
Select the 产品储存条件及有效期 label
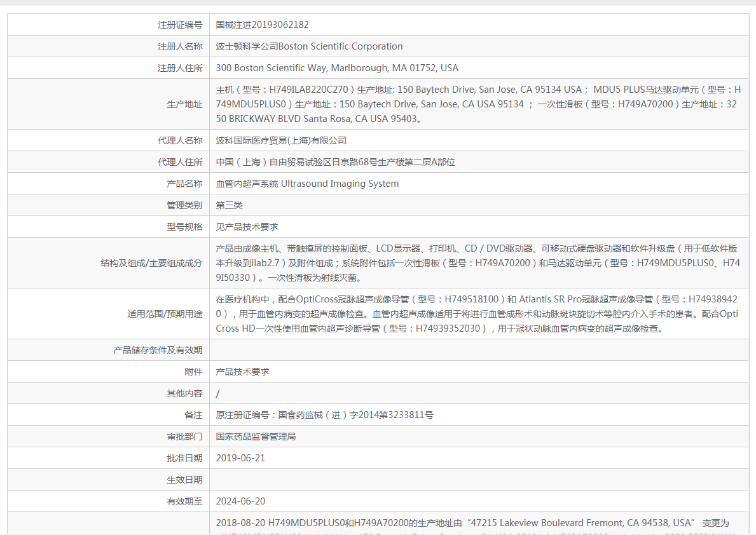158,350
